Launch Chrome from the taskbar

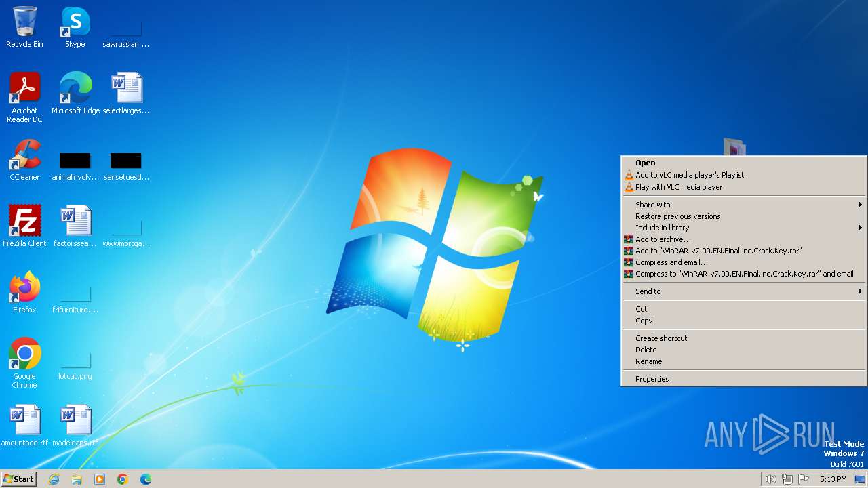[123, 479]
